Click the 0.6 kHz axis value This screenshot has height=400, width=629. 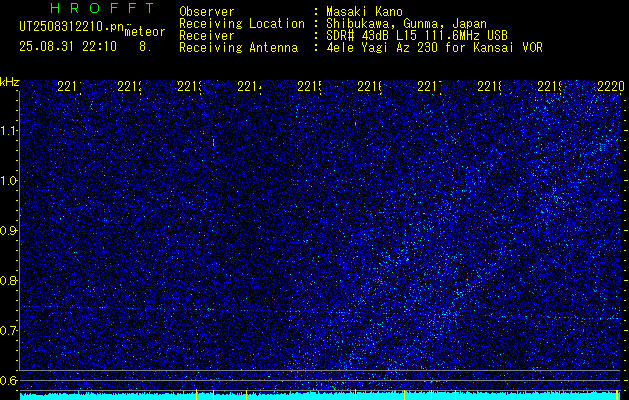(9, 380)
